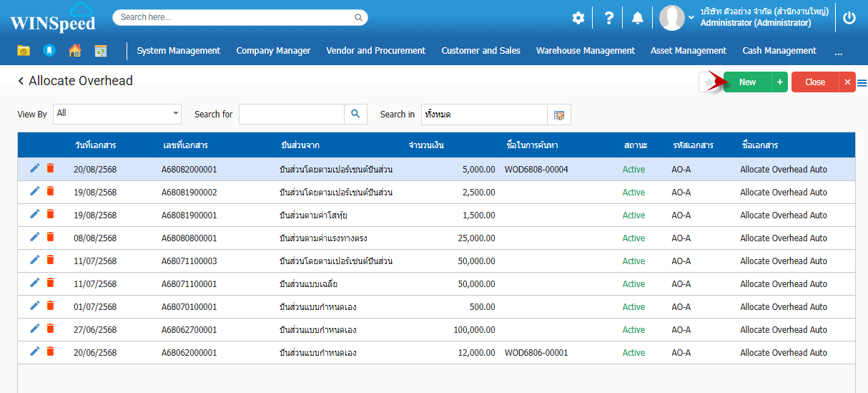This screenshot has width=868, height=393.
Task: Expand the overflow menu with three dots
Action: pyautogui.click(x=838, y=52)
